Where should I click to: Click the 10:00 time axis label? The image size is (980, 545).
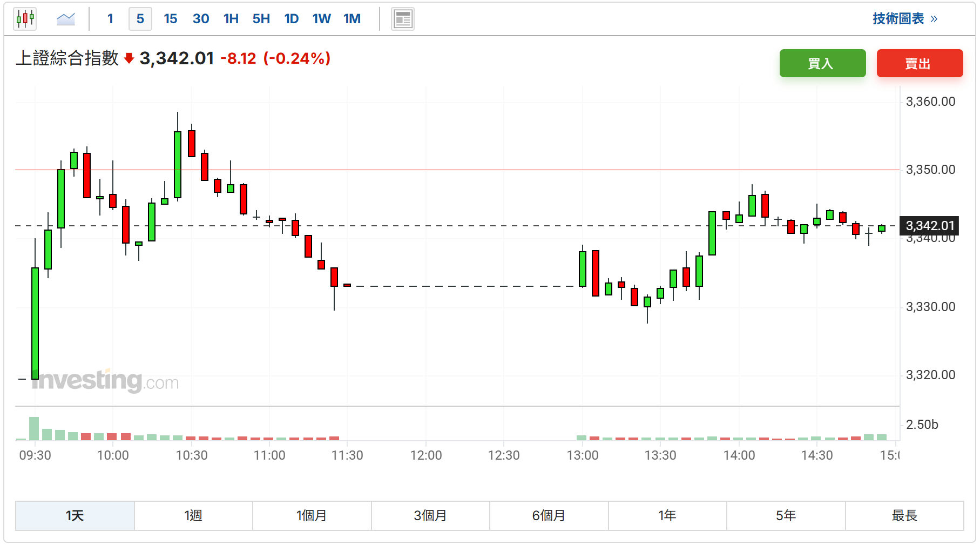pyautogui.click(x=113, y=455)
